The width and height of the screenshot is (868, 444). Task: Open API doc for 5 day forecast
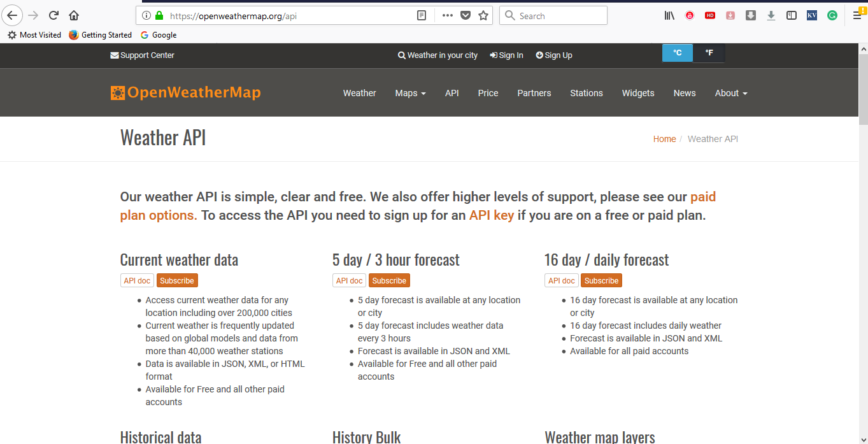point(349,280)
